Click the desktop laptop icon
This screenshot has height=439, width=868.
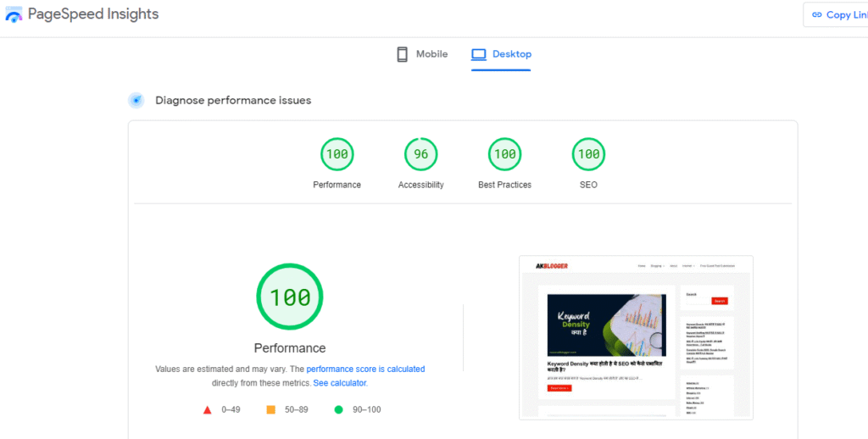478,54
